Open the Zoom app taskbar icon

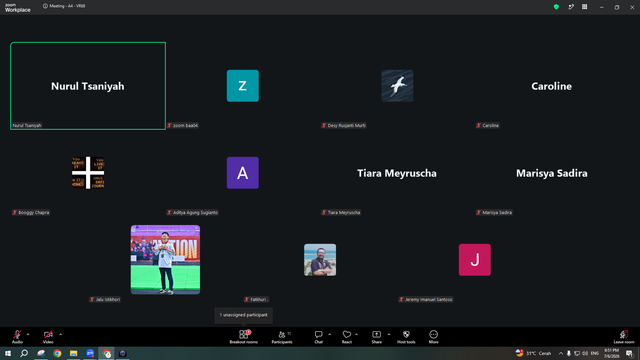pyautogui.click(x=90, y=353)
